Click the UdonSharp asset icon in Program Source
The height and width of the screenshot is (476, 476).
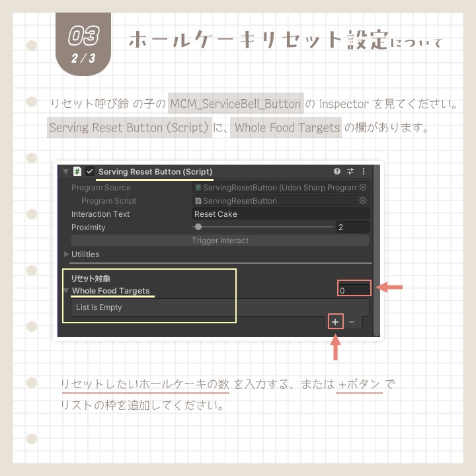pyautogui.click(x=198, y=188)
